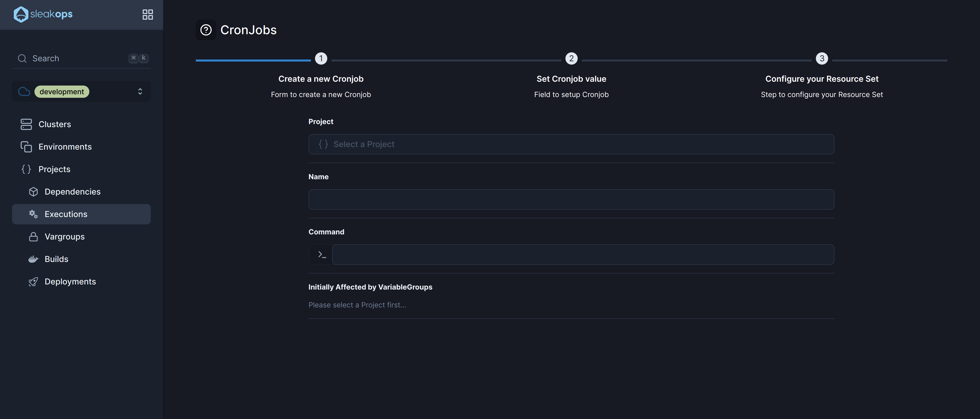Jump to step 3 circle
The image size is (980, 419).
pyautogui.click(x=822, y=59)
